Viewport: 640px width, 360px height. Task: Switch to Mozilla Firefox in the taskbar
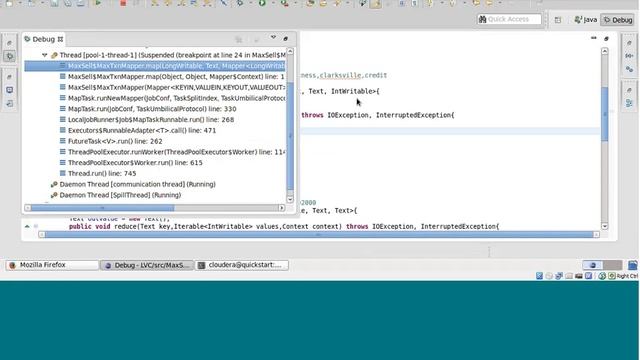(52, 265)
